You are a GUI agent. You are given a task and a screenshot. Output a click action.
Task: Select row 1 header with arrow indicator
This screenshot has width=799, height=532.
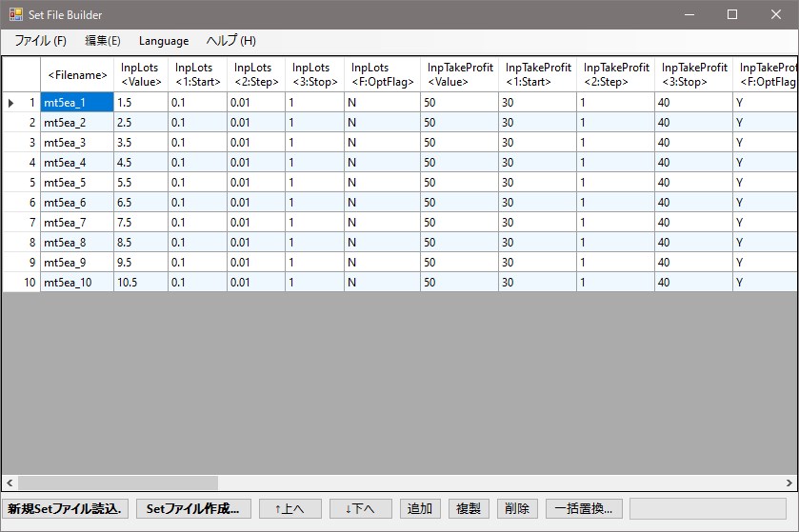tap(21, 103)
